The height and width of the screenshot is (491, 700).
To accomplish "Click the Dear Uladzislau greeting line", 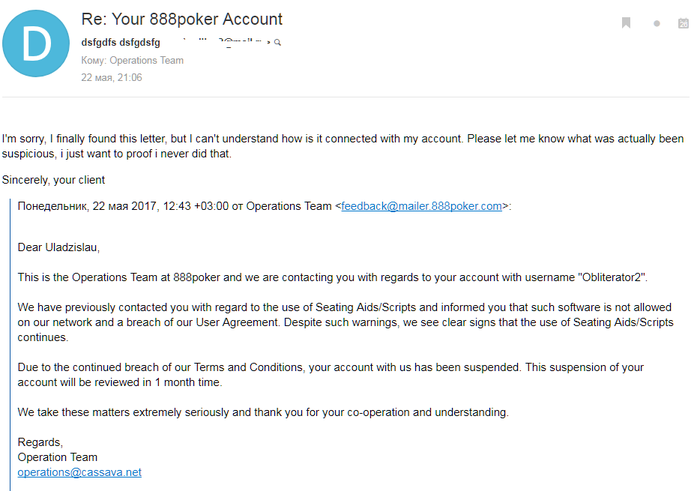I will coord(59,247).
